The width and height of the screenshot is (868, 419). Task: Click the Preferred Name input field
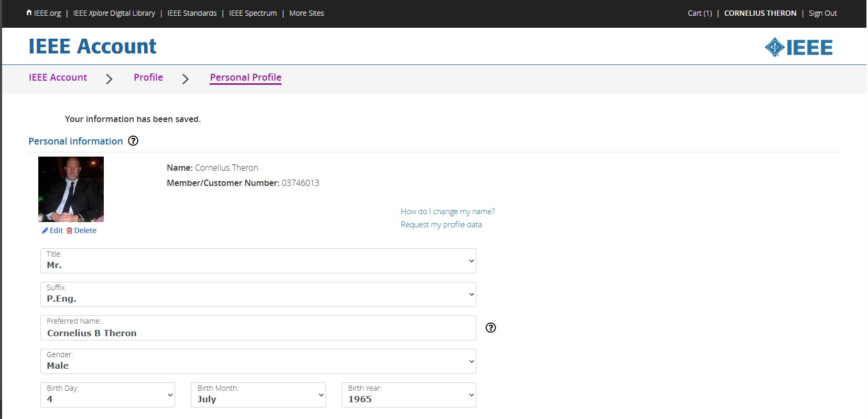258,333
